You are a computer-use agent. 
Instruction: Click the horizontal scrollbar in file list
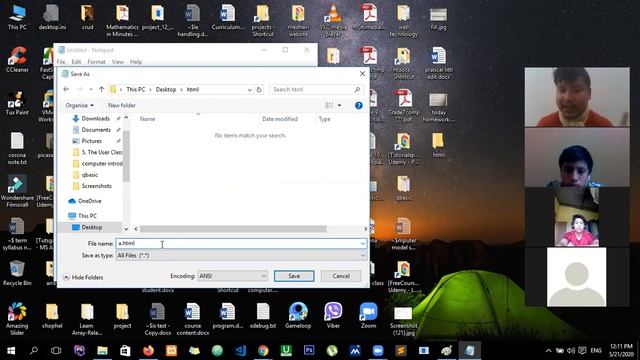point(233,229)
